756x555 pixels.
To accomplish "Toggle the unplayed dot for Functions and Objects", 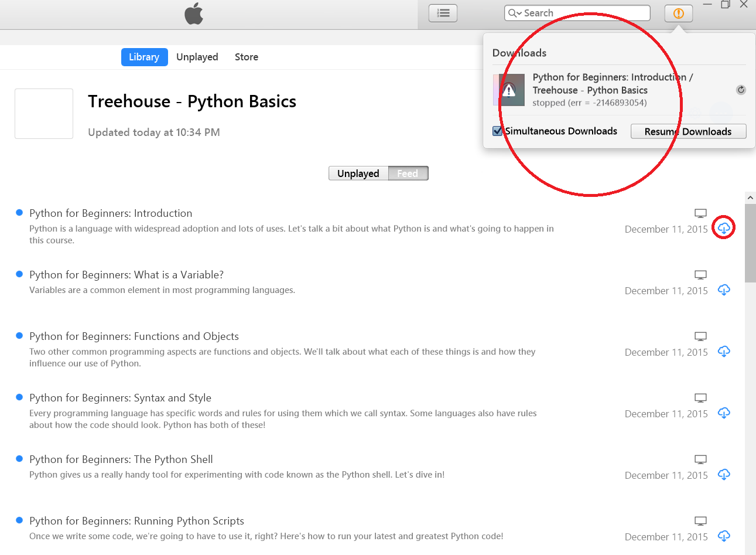I will 19,336.
